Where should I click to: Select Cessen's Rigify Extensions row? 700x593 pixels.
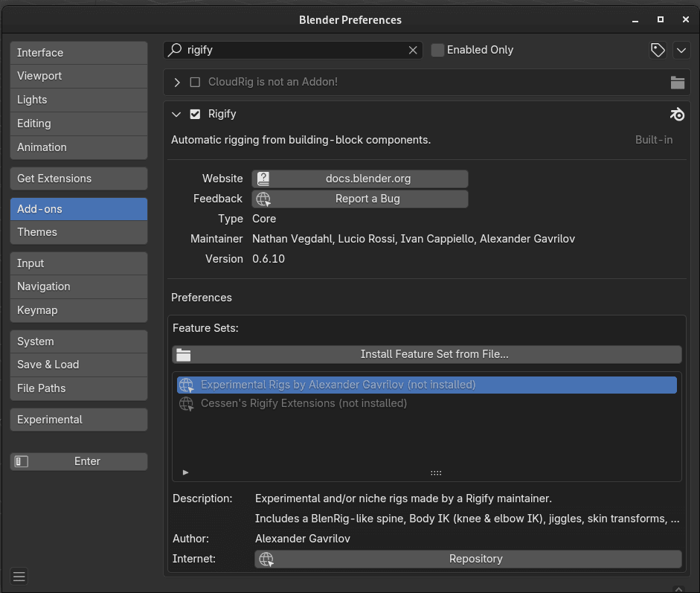pos(427,404)
